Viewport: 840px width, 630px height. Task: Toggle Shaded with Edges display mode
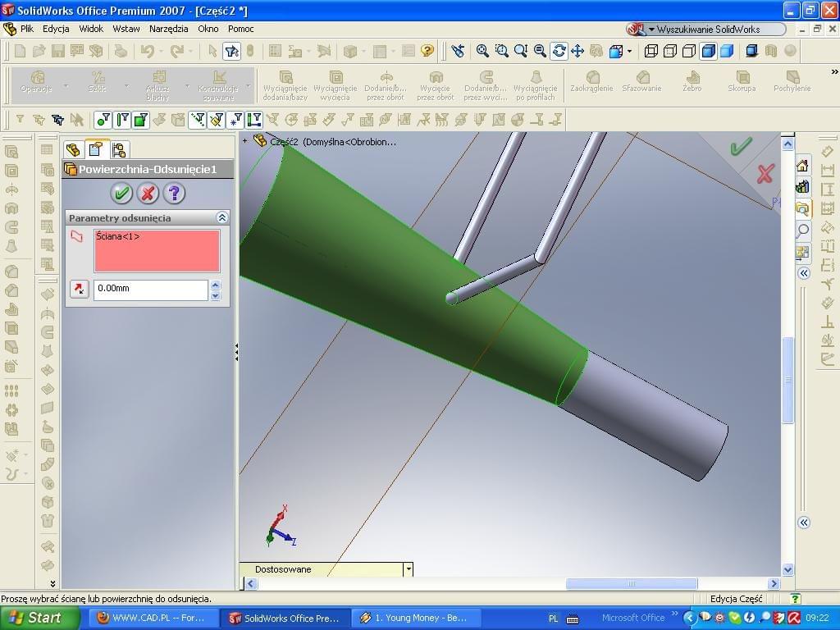[x=708, y=51]
